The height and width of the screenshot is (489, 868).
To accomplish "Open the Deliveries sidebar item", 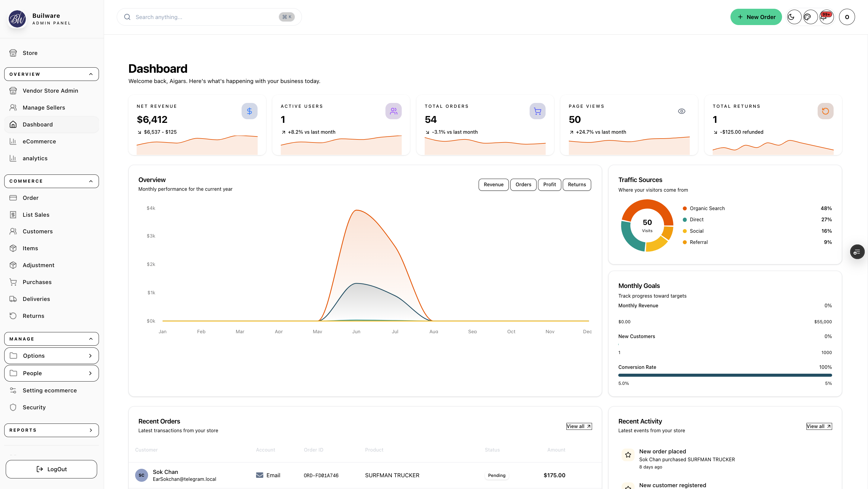I will [52, 299].
